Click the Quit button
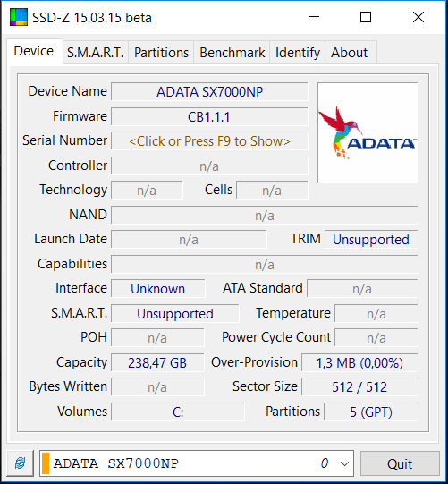Screen dimensions: 448x484 click(x=400, y=463)
